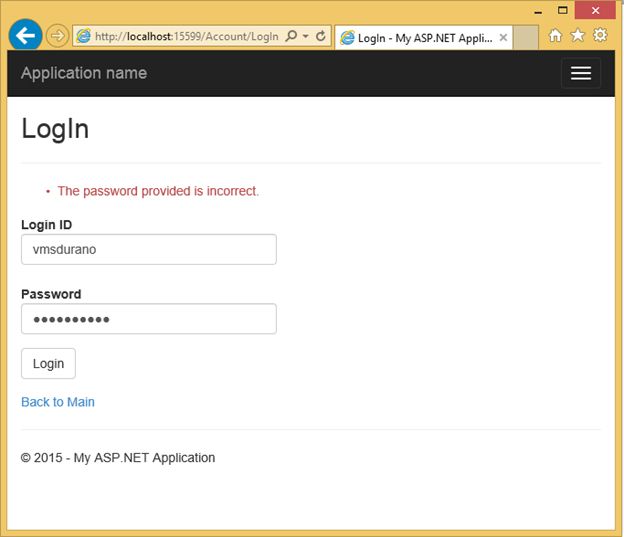Click the IE page icon in address bar
The image size is (624, 537).
click(x=84, y=36)
